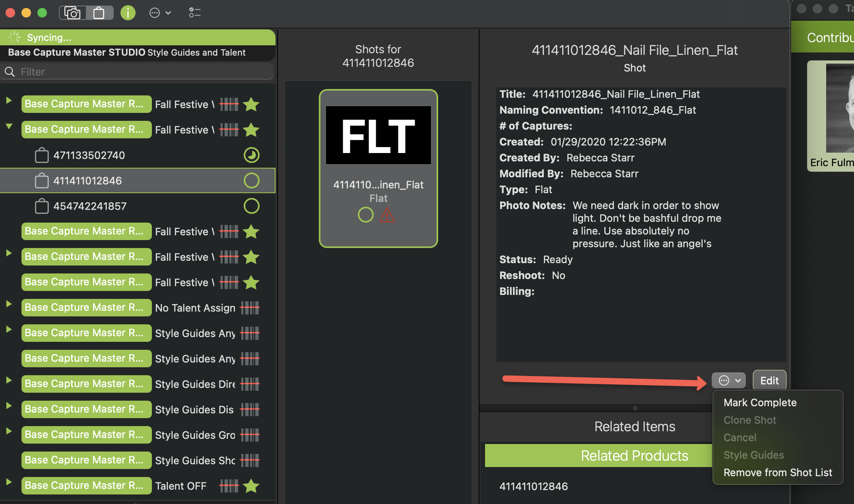Click the Related Products header bar
This screenshot has height=504, width=854.
pos(634,456)
